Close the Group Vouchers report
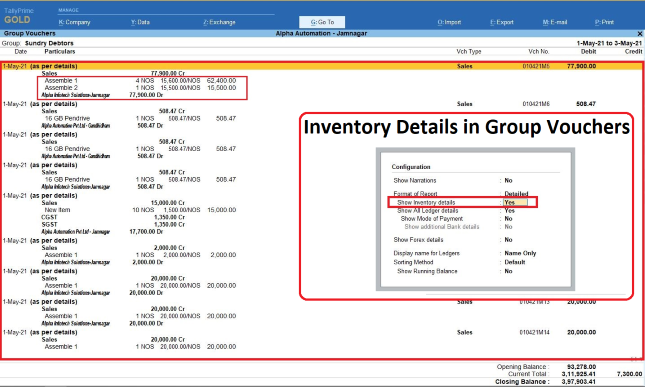 pos(640,33)
